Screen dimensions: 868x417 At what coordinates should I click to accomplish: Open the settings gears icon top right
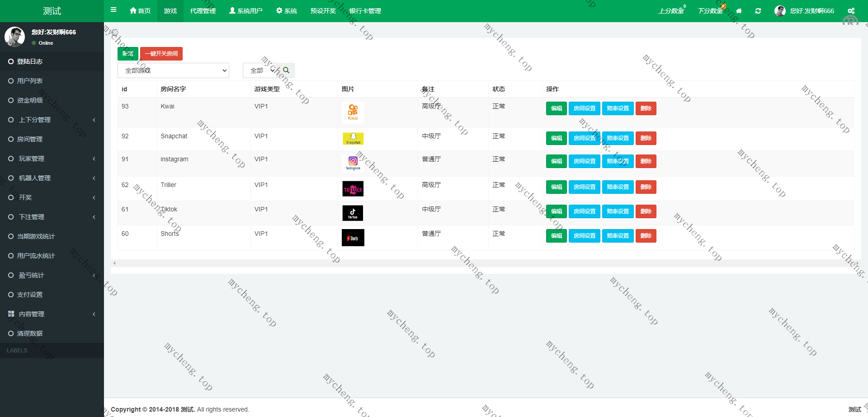pos(851,11)
